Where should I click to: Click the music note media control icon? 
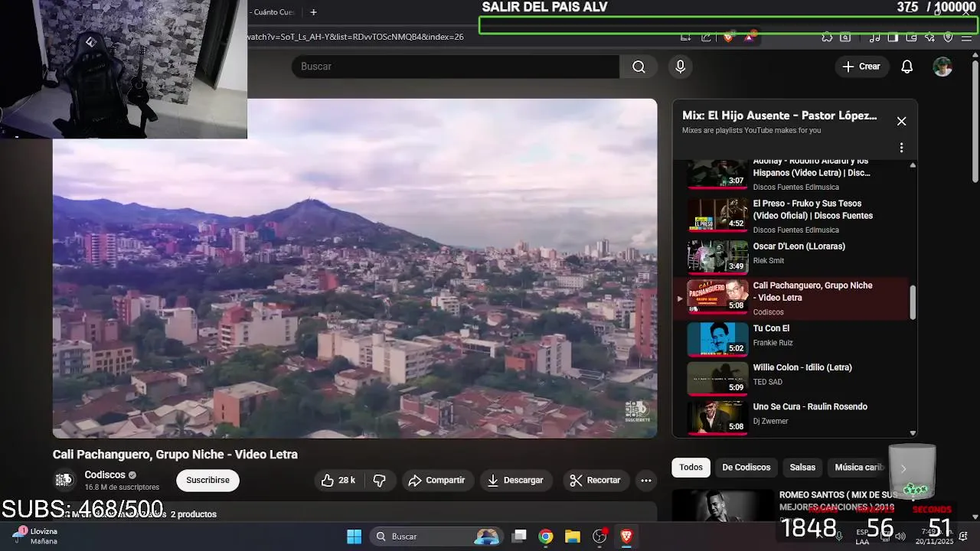click(x=874, y=37)
